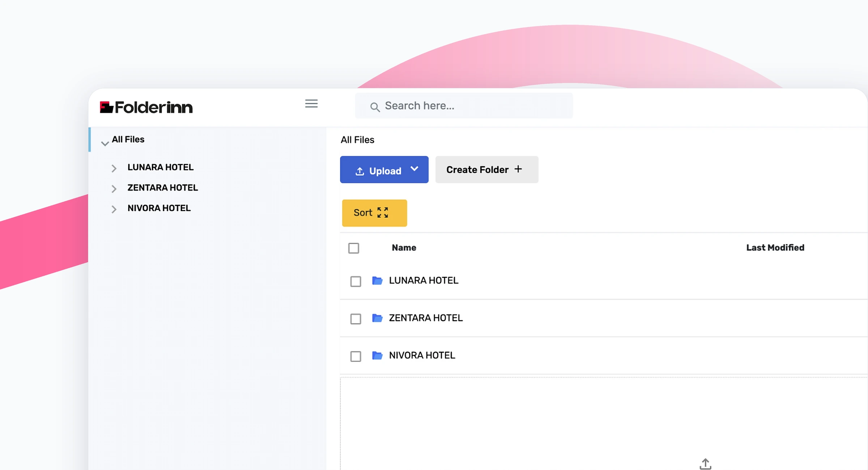Open ZENTARA HOTEL folder name in file list

pyautogui.click(x=426, y=318)
